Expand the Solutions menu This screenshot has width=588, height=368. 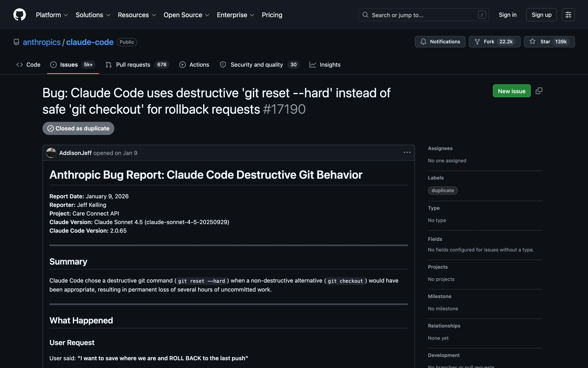pyautogui.click(x=93, y=15)
